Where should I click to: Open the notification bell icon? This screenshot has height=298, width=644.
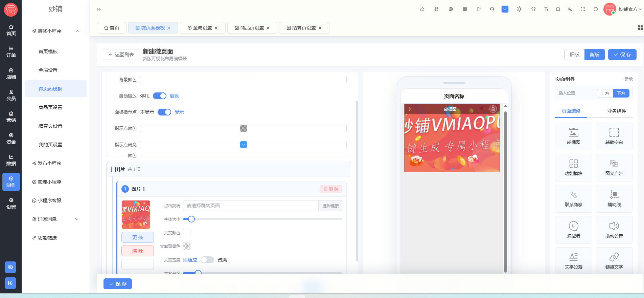coord(558,9)
